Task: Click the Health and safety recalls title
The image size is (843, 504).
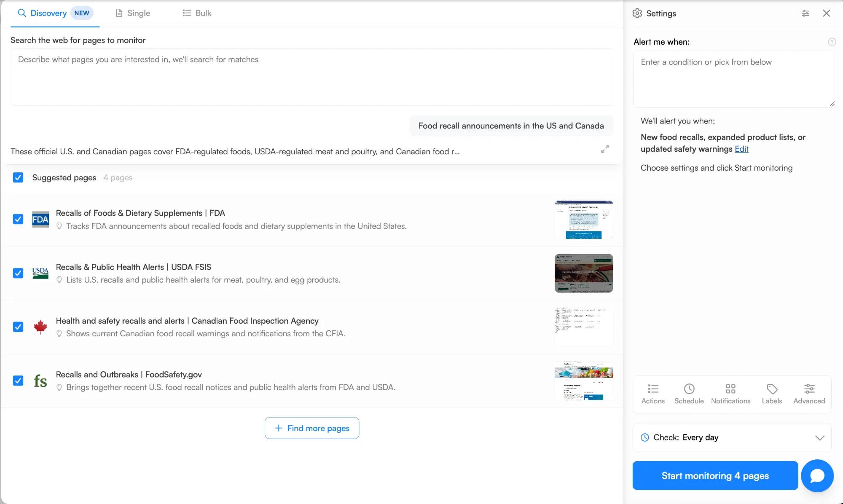Action: coord(187,321)
